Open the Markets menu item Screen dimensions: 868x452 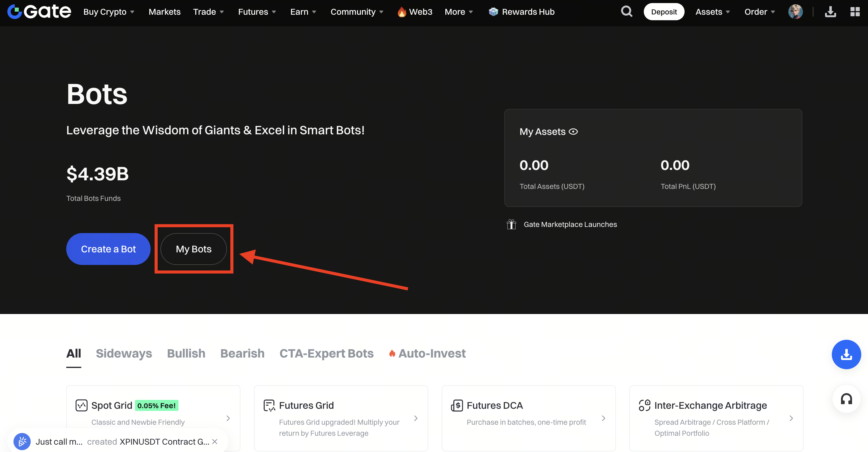tap(164, 12)
